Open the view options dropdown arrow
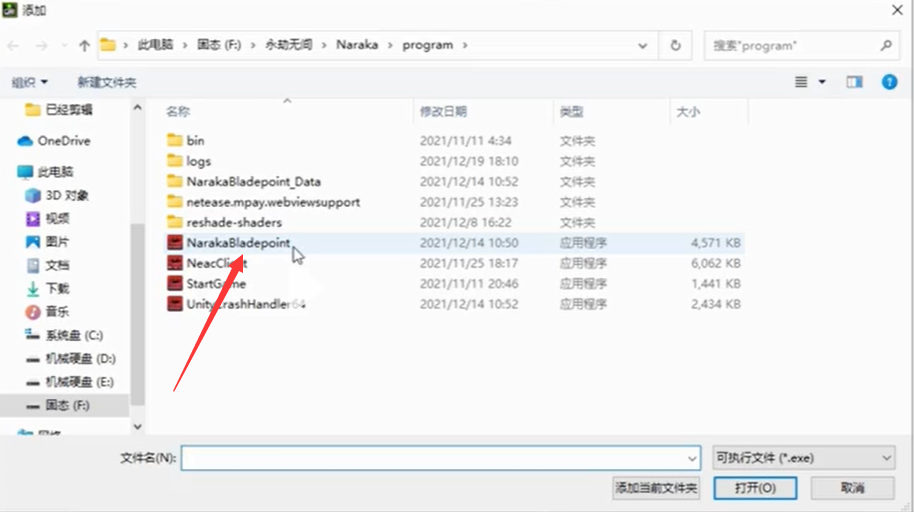The width and height of the screenshot is (914, 512). coord(822,82)
